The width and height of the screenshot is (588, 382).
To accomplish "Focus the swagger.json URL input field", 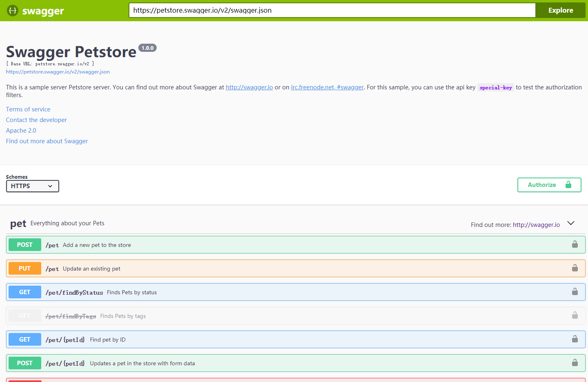I will (332, 11).
